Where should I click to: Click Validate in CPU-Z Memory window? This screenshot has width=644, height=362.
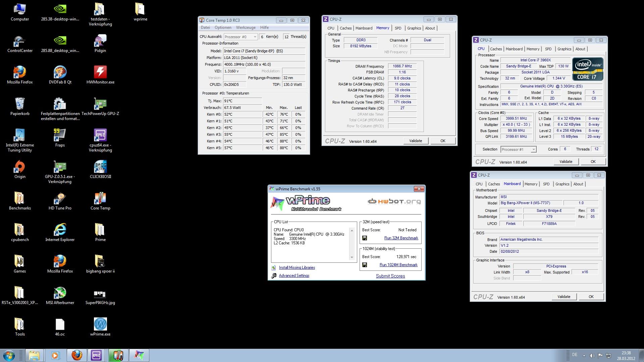tap(416, 141)
